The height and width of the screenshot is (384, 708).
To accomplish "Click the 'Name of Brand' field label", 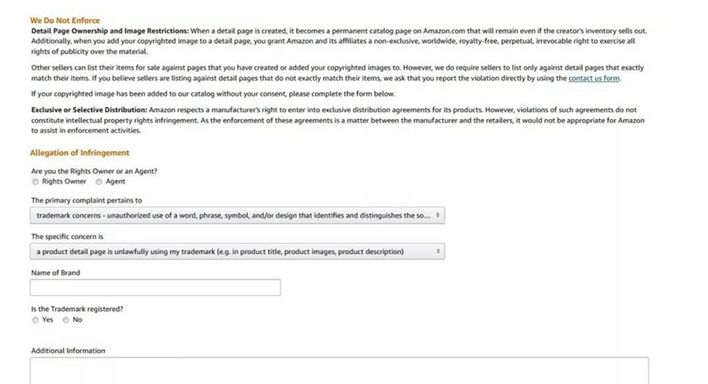I will [x=56, y=273].
